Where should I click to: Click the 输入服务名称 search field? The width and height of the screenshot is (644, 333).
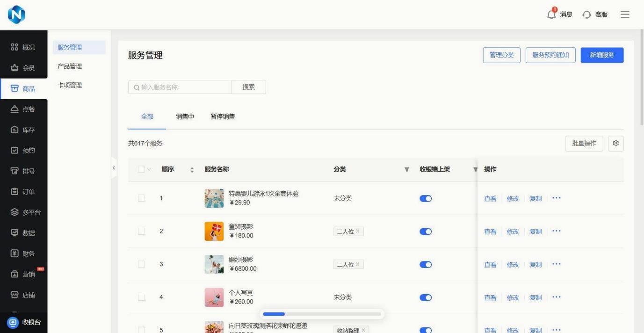pos(182,87)
